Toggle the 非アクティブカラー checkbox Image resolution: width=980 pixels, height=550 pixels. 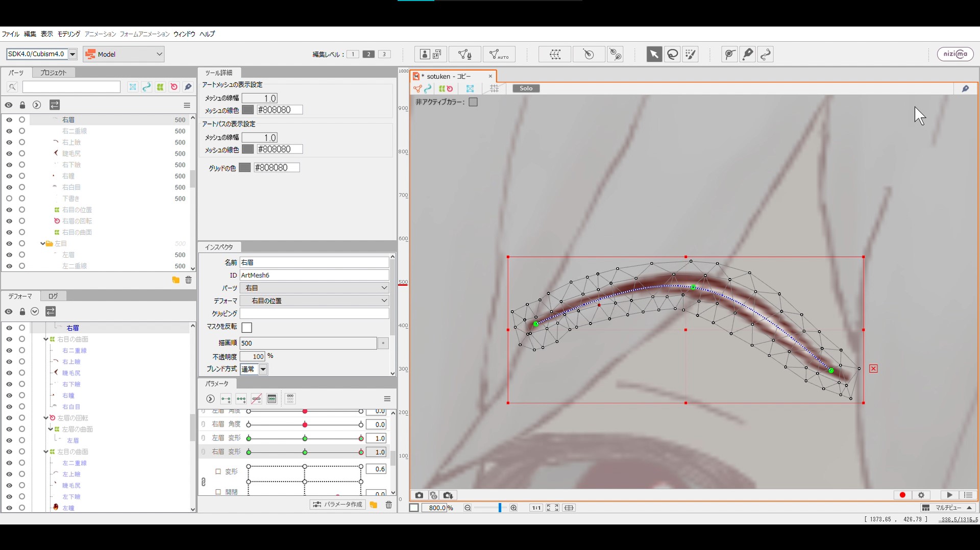[x=473, y=102]
